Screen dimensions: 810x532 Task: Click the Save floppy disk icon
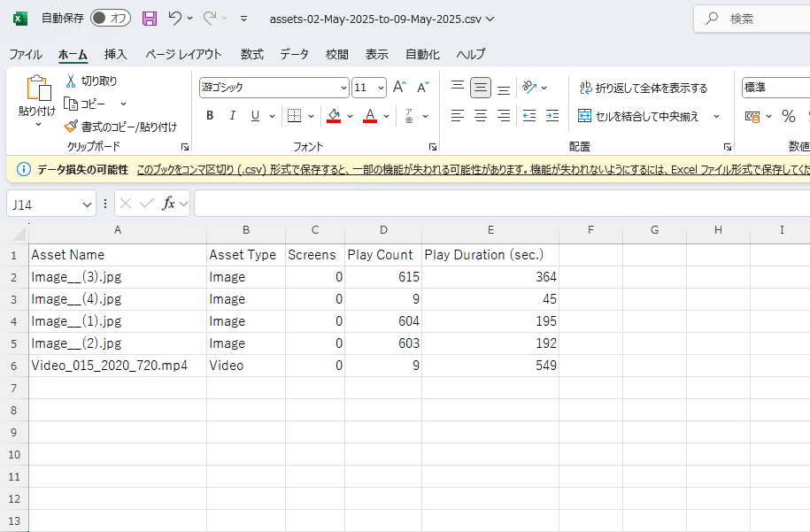(x=150, y=19)
